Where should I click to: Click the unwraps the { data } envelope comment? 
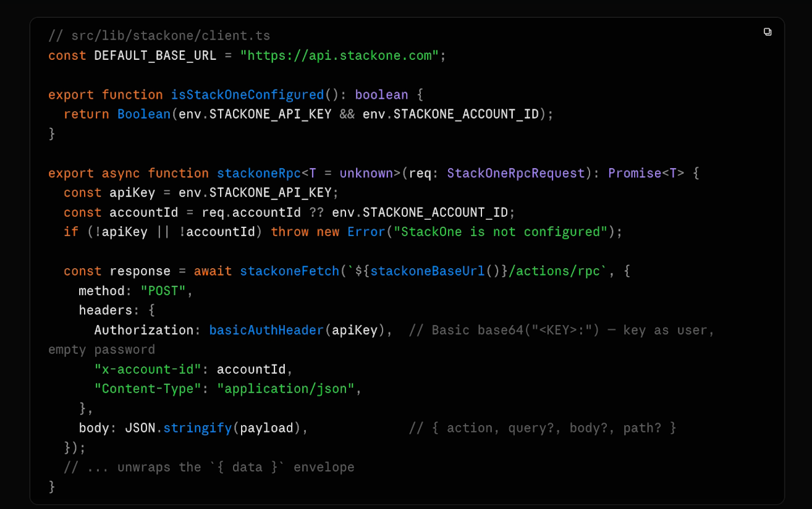[x=209, y=467]
